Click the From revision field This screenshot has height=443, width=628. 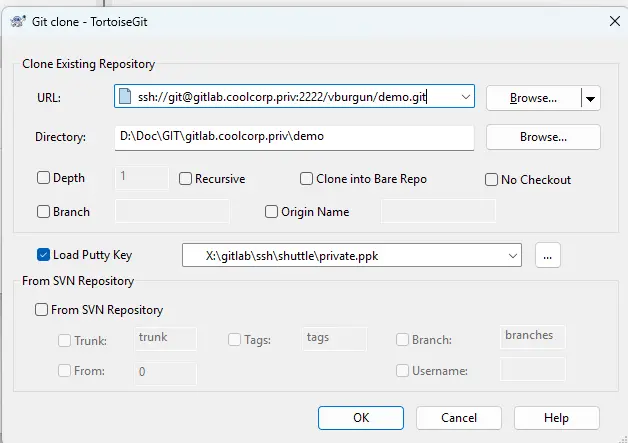[x=166, y=374]
